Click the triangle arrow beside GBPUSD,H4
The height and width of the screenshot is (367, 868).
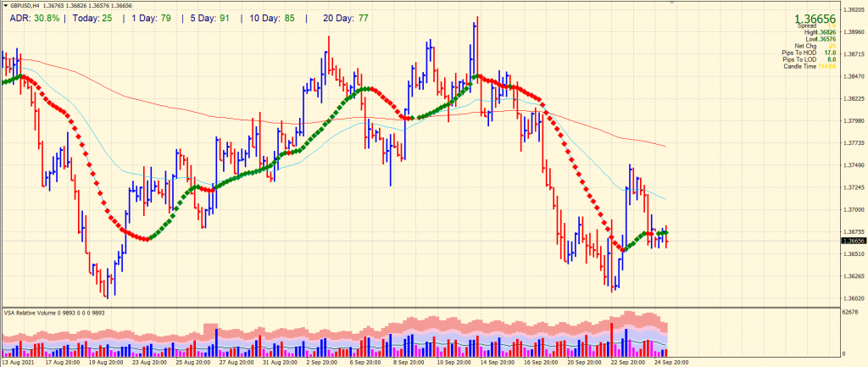click(x=5, y=6)
